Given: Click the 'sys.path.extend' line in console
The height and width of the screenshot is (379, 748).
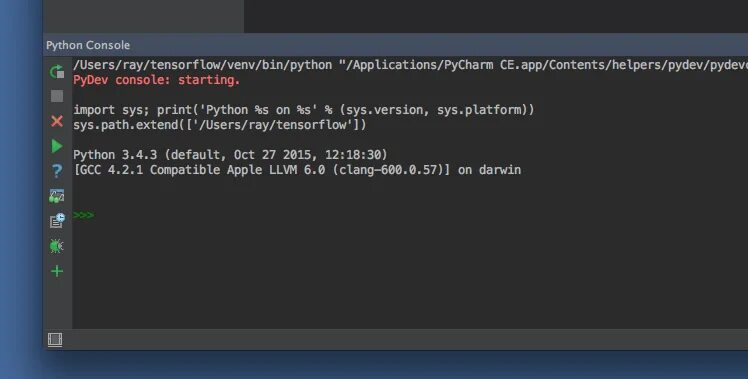Looking at the screenshot, I should click(220, 125).
